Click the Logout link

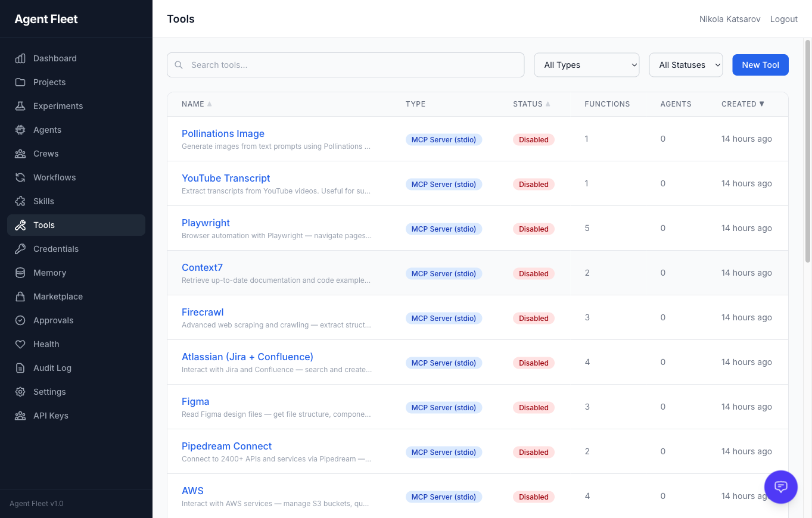click(x=783, y=19)
